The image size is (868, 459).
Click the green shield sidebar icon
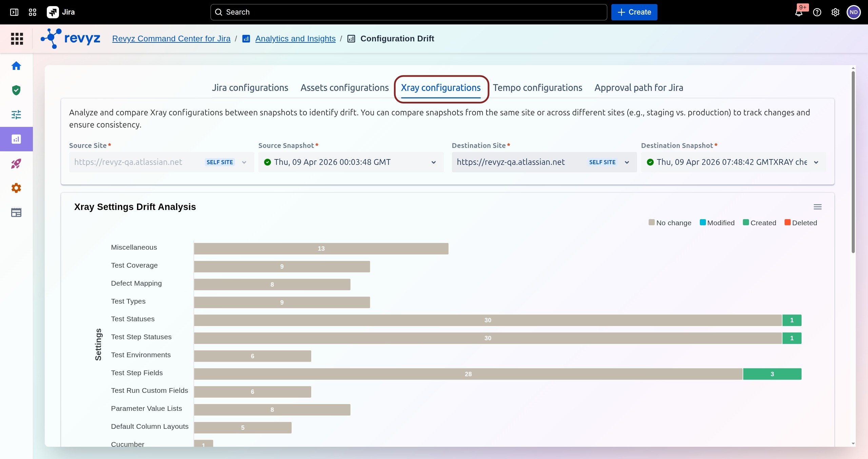pos(16,90)
